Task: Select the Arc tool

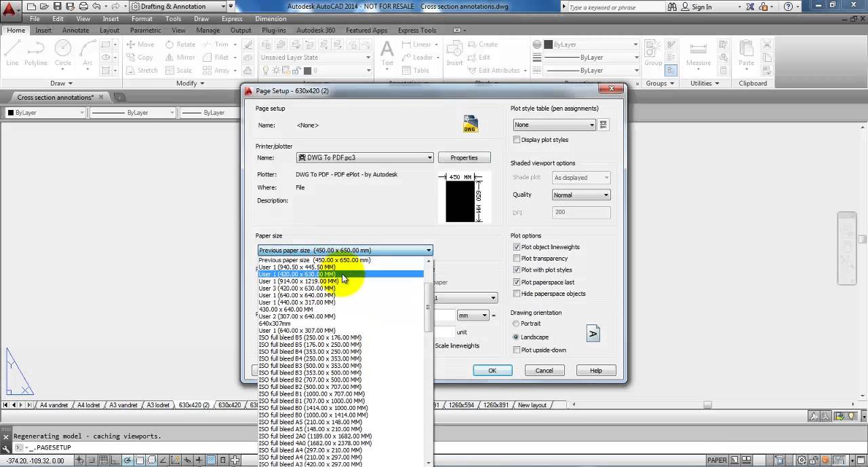Action: coord(87,53)
